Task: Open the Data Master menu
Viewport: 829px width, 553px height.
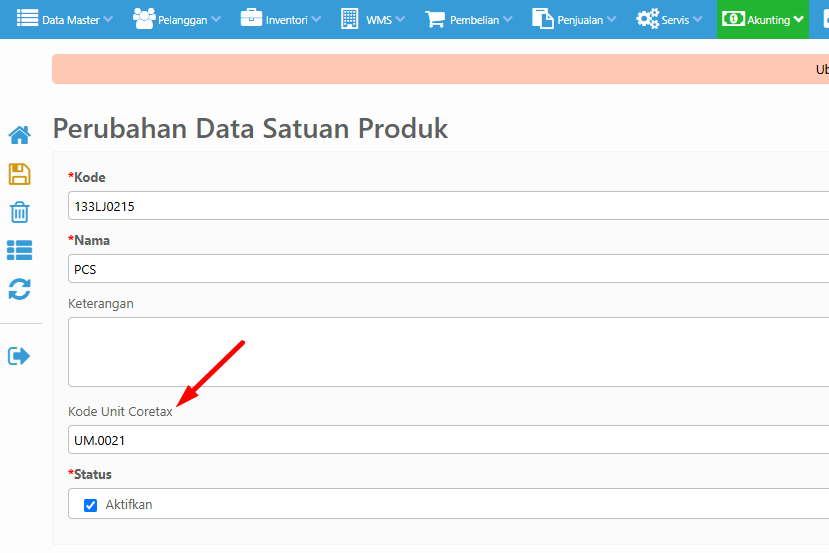Action: (65, 20)
